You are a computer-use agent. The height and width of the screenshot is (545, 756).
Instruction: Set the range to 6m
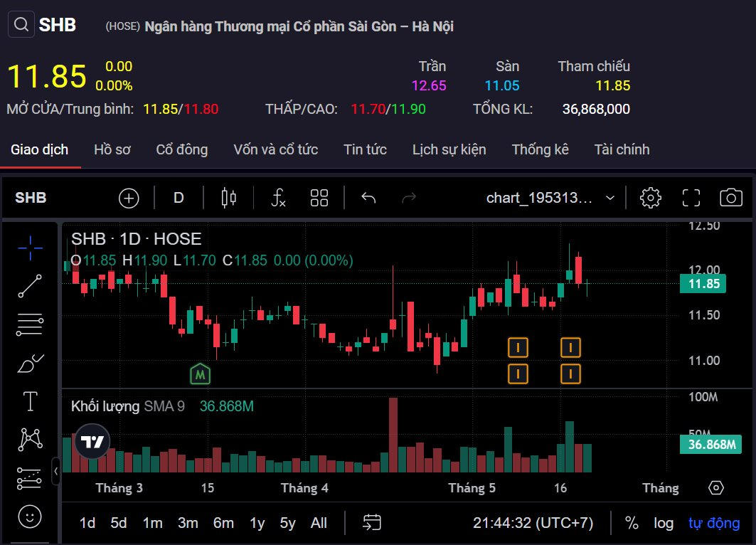point(224,523)
